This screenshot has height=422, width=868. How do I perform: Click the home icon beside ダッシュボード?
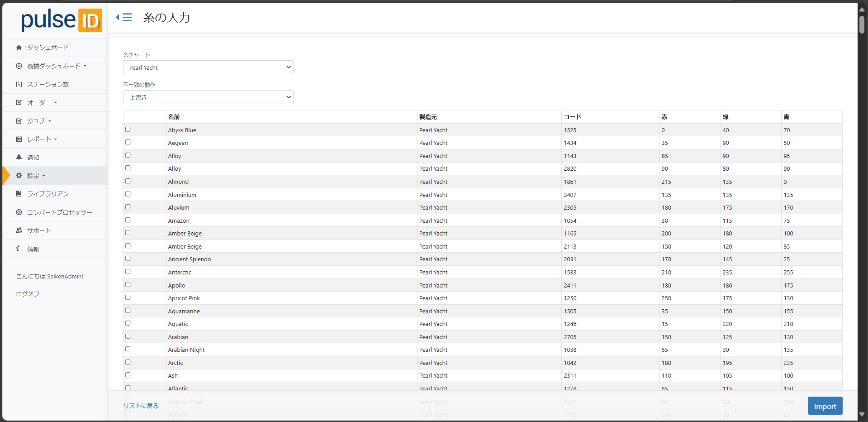tap(19, 48)
